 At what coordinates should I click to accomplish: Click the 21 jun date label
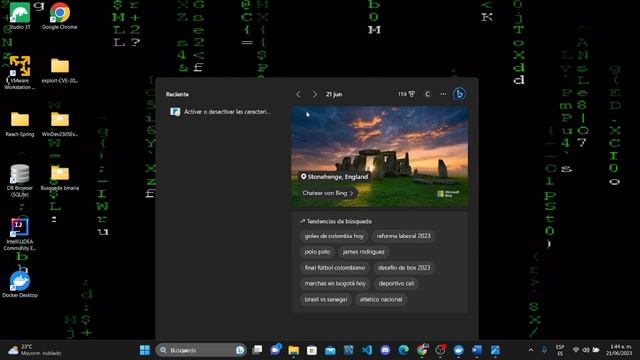[x=334, y=94]
